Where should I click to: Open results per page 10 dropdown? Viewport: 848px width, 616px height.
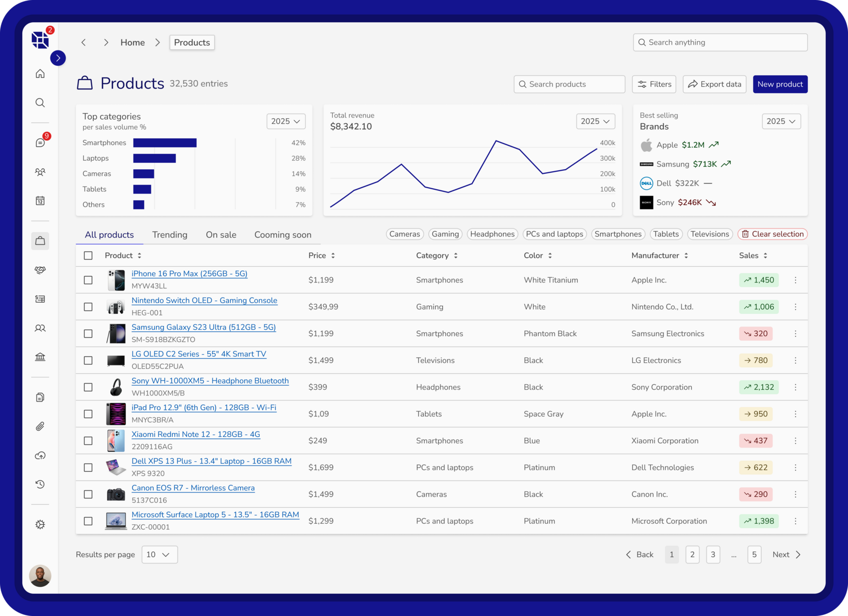pos(160,555)
